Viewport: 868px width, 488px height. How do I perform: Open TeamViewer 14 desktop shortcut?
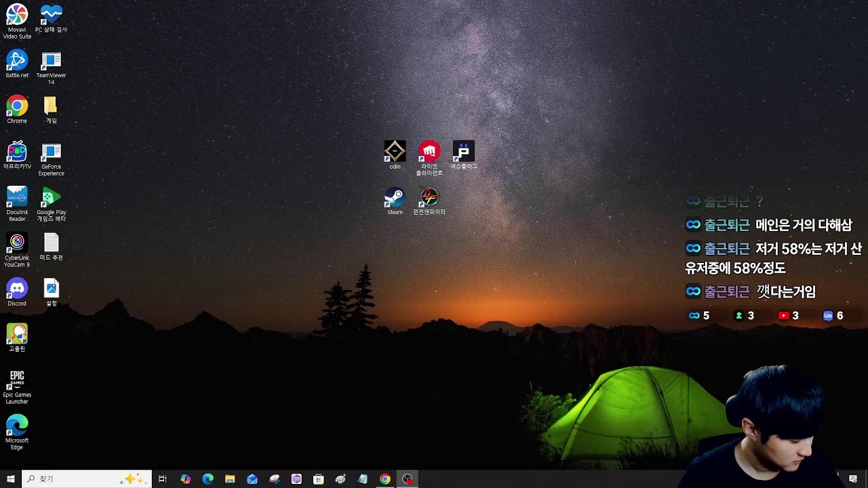coord(51,68)
